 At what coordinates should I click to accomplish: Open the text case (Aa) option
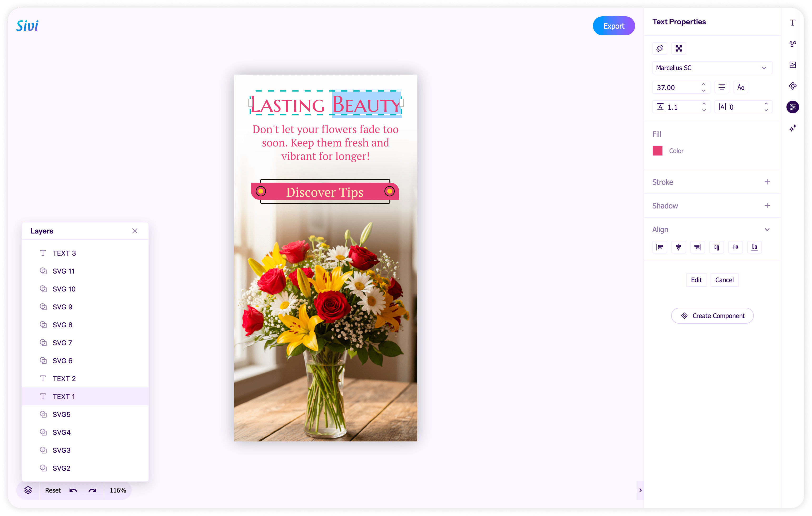click(741, 87)
